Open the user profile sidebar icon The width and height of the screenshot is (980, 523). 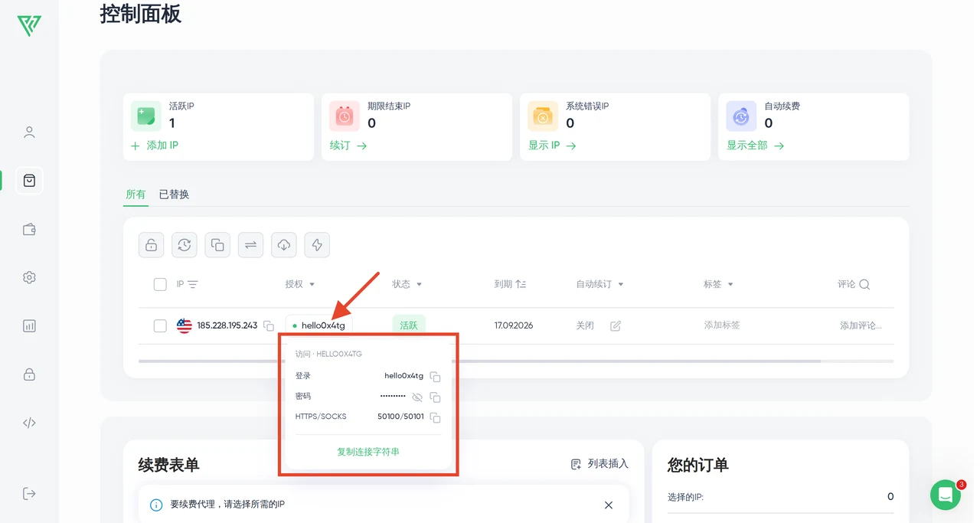coord(29,132)
